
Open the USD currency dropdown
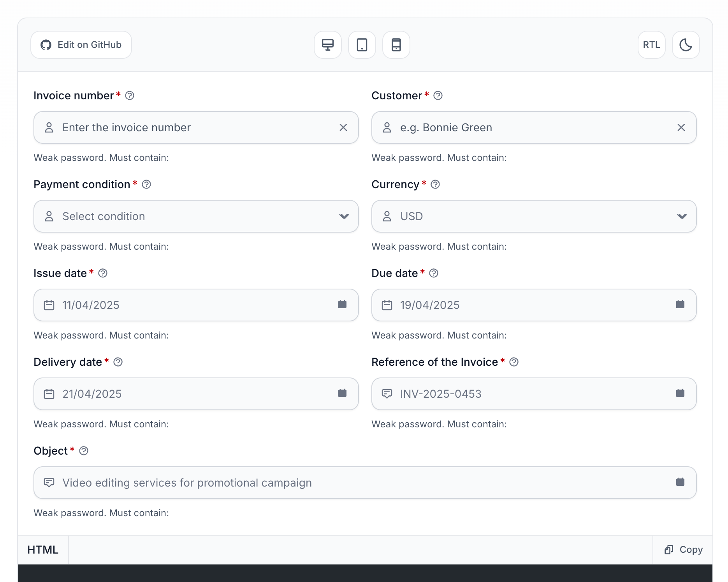click(534, 216)
